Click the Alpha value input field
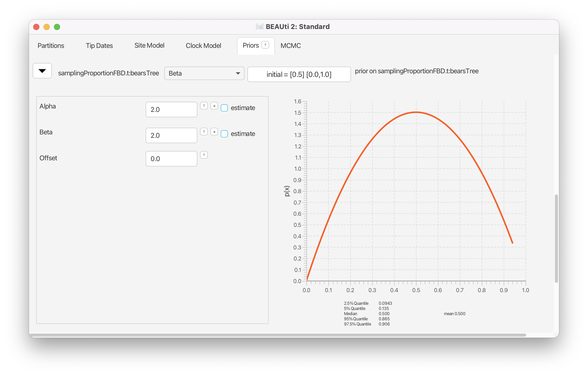The width and height of the screenshot is (588, 376). [x=171, y=110]
